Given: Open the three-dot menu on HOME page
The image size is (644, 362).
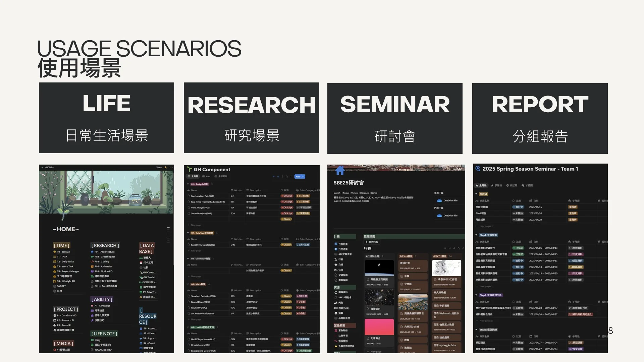Looking at the screenshot, I should pos(171,167).
